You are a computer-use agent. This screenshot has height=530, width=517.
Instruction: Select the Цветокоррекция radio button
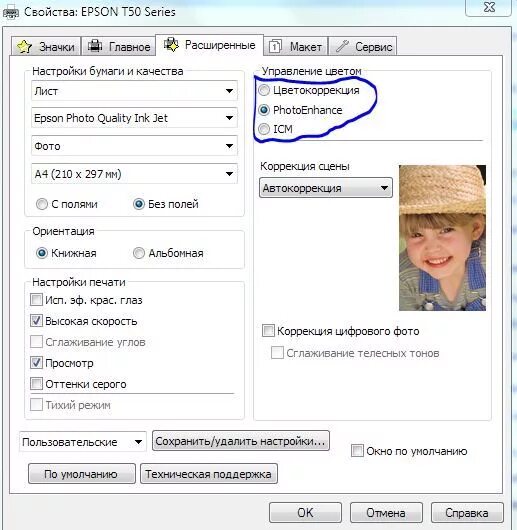pyautogui.click(x=264, y=90)
